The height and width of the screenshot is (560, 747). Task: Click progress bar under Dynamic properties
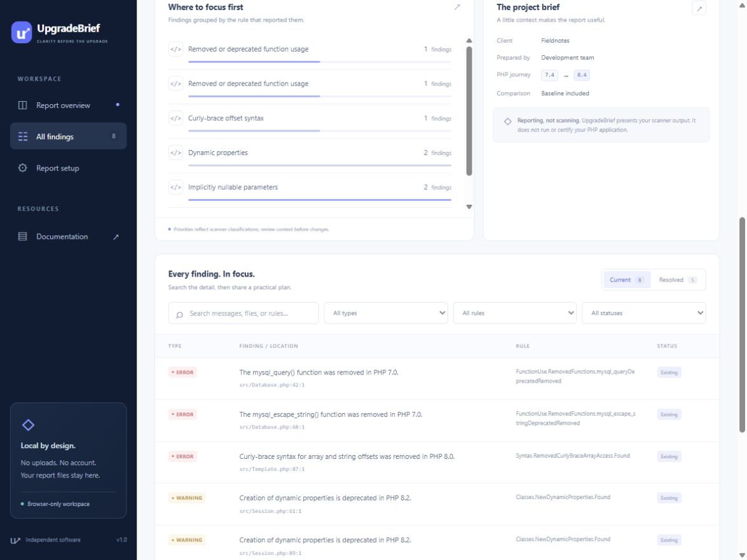point(320,165)
